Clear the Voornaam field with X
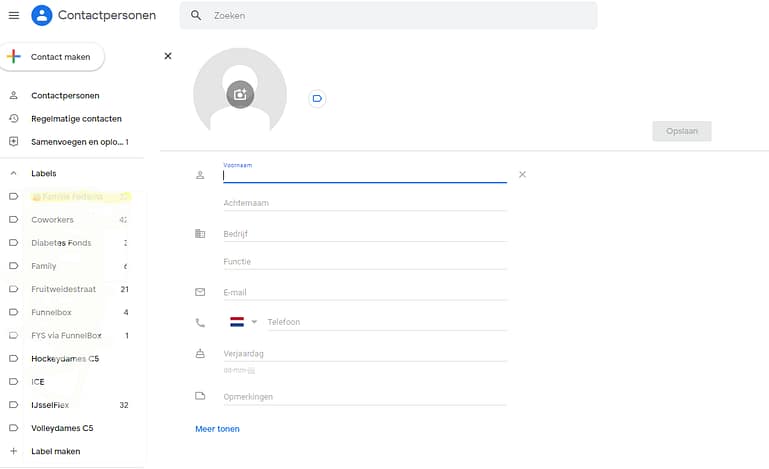The image size is (769, 469). tap(522, 174)
